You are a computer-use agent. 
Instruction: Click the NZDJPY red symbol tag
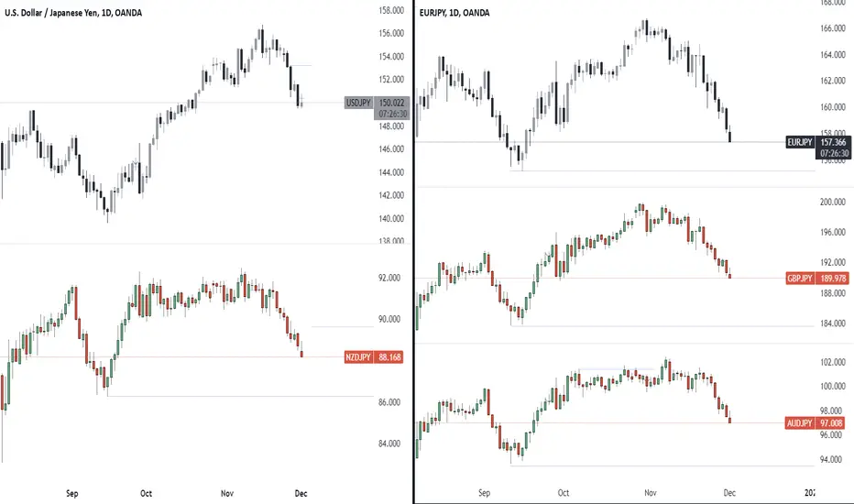(x=358, y=357)
